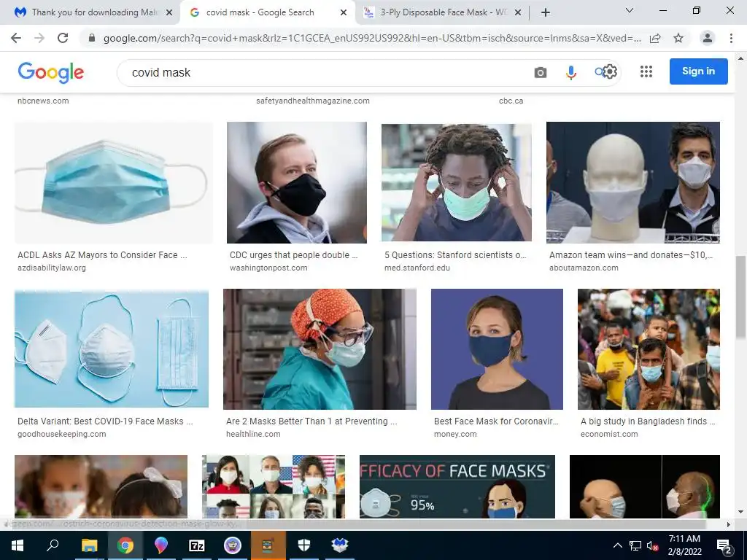Open the Bangladesh study crowd image
The height and width of the screenshot is (560, 747).
click(x=649, y=349)
